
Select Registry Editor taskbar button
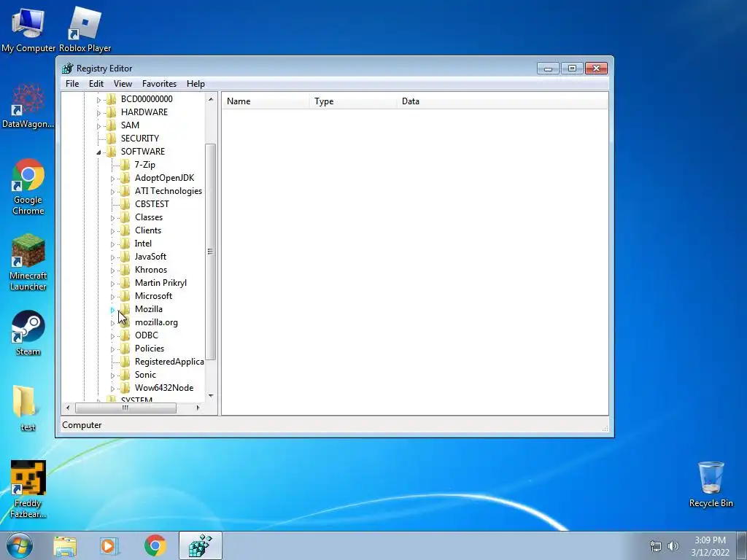point(200,545)
